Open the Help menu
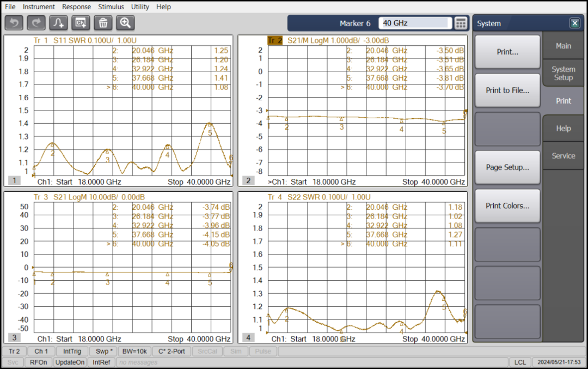This screenshot has width=588, height=369. [x=163, y=7]
